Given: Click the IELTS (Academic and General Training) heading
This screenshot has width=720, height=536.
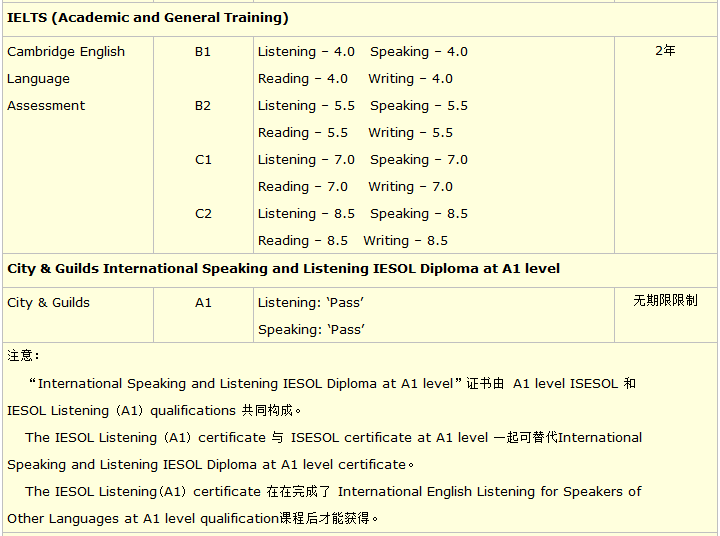Looking at the screenshot, I should (x=148, y=17).
